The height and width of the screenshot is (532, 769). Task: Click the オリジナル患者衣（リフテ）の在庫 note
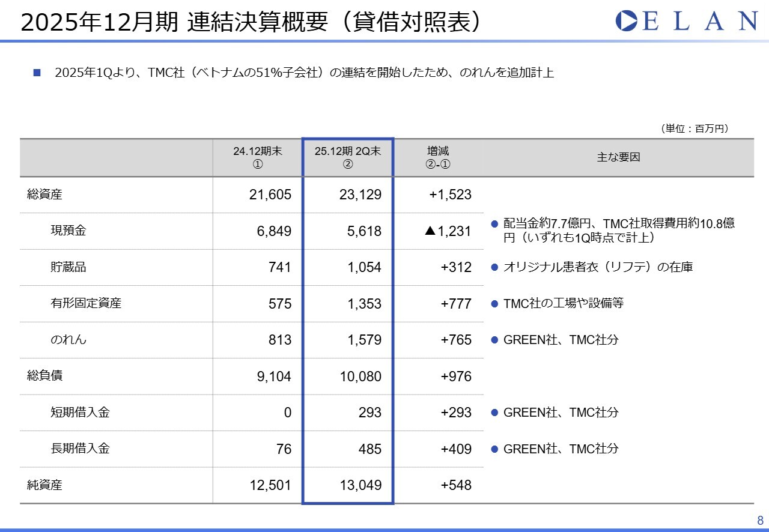(x=598, y=267)
